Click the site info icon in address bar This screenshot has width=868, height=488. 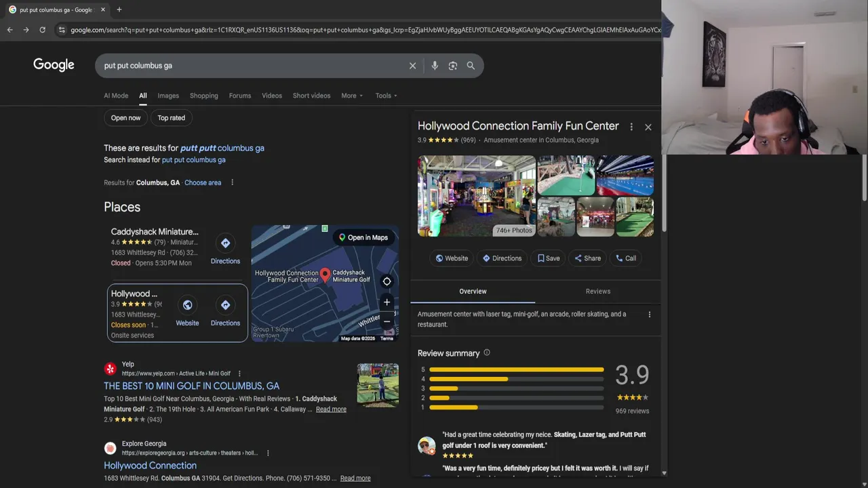62,30
